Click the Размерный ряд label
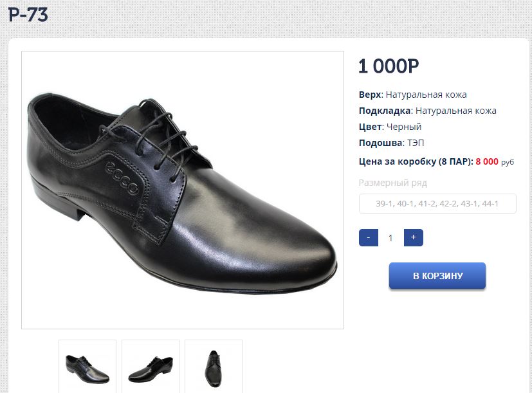 click(x=392, y=183)
